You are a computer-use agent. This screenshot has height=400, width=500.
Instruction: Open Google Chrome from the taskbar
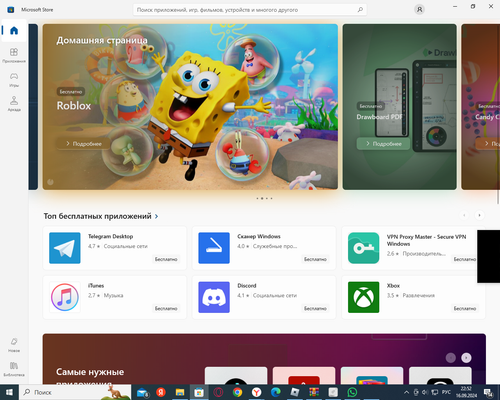237,392
